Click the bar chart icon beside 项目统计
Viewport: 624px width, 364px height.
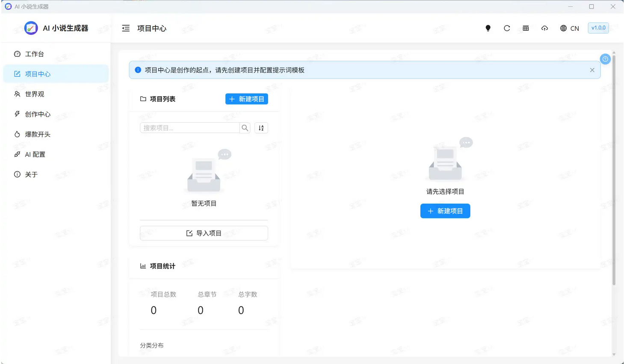tap(143, 266)
